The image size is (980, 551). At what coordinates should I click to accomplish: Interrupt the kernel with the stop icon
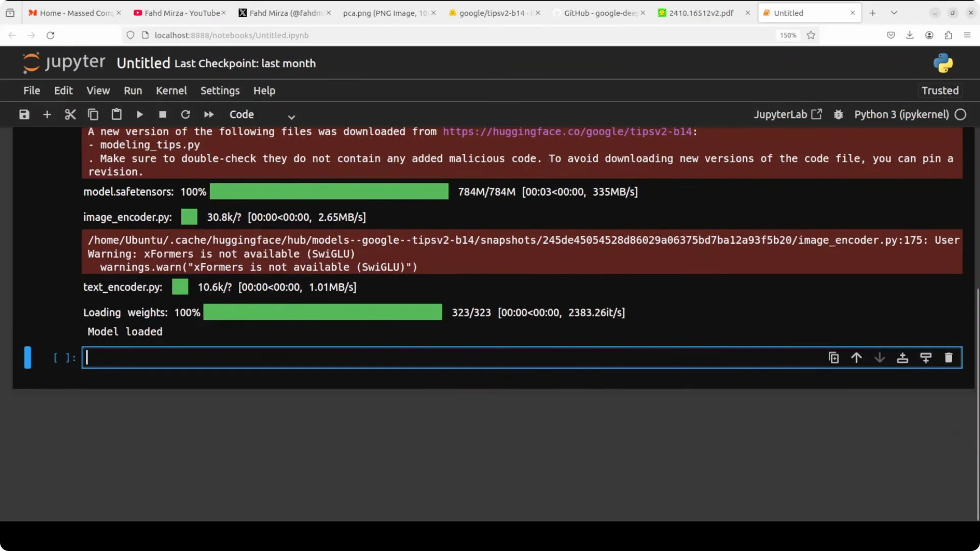162,114
